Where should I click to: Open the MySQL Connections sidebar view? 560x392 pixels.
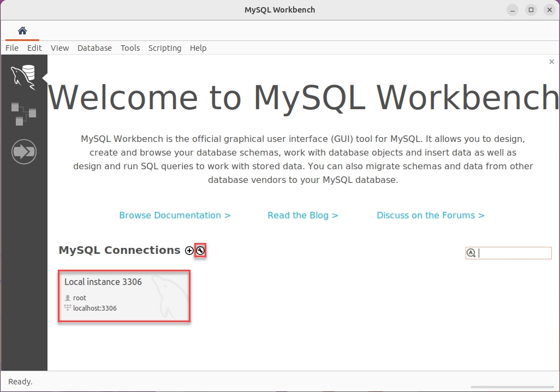click(23, 76)
